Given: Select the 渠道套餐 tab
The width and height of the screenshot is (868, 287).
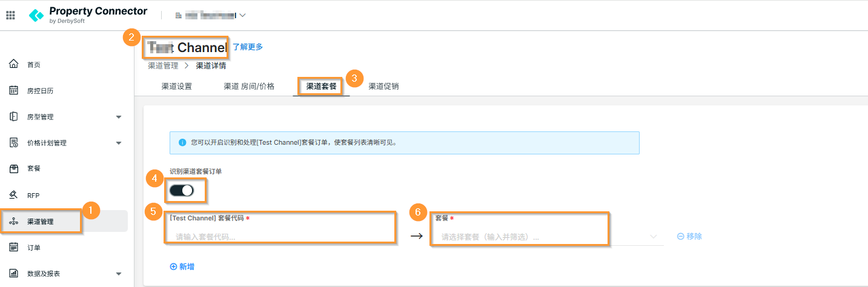Looking at the screenshot, I should point(322,86).
